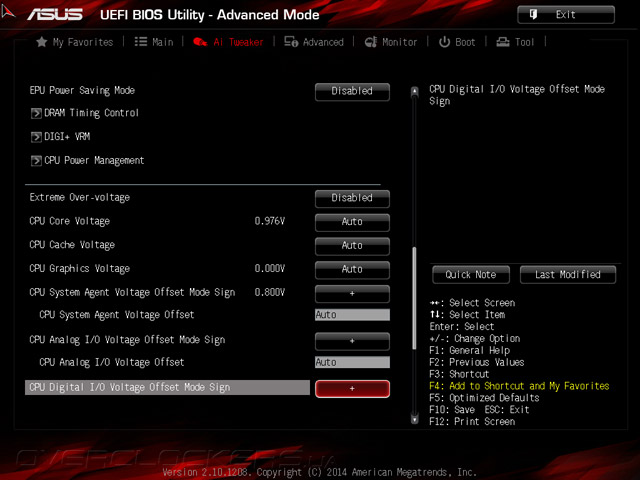Click F1: General Help hint
Viewport: 640px width, 480px height.
coord(470,351)
